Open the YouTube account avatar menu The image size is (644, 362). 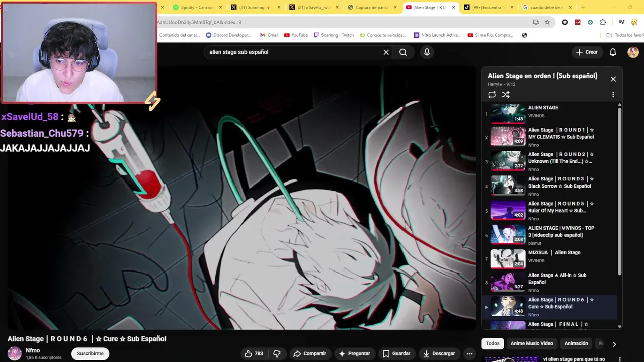point(633,52)
